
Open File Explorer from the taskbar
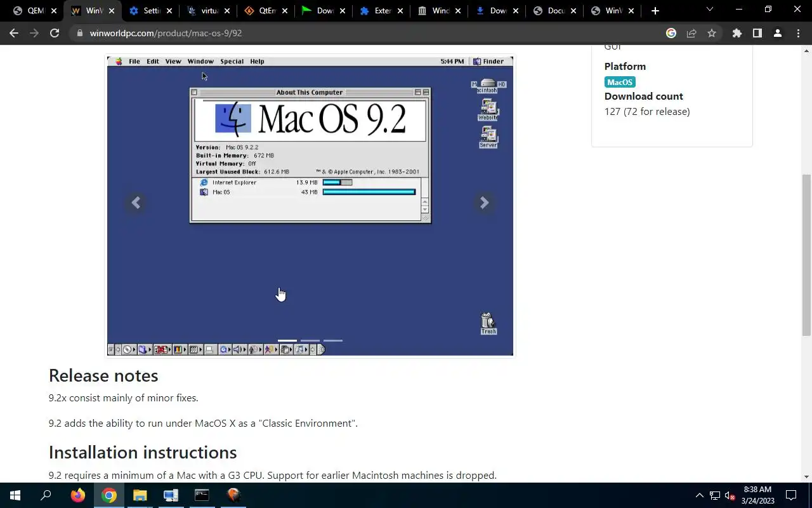pyautogui.click(x=140, y=495)
